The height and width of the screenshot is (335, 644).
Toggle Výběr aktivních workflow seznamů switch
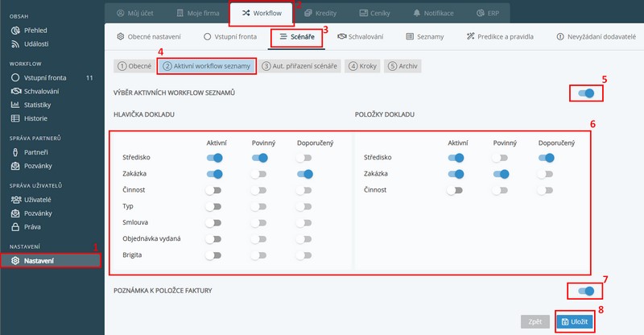pyautogui.click(x=586, y=93)
